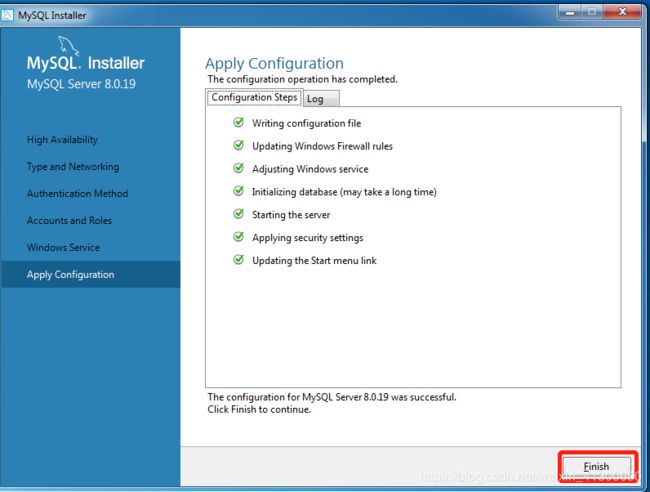Select 'Starting the server' step text
Screen dimensions: 650x492
[x=291, y=215]
